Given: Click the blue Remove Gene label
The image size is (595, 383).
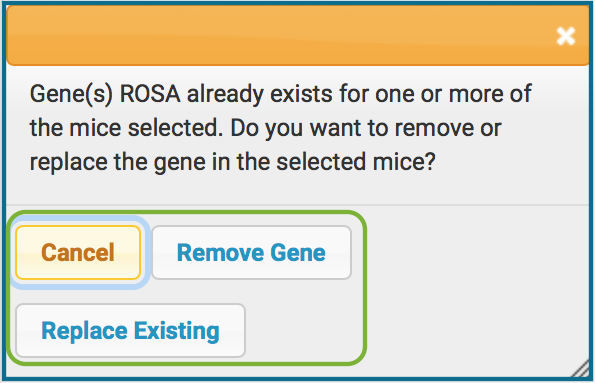Looking at the screenshot, I should (251, 253).
